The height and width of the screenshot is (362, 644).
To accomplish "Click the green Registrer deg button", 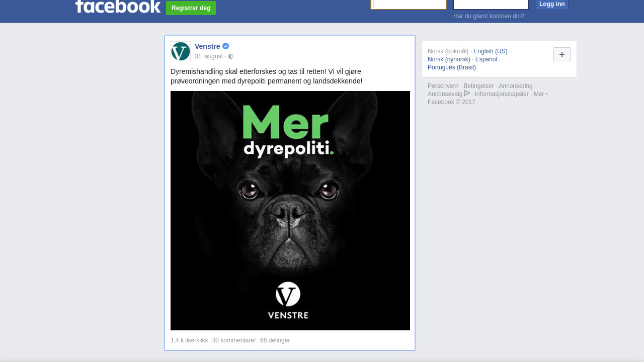I will pyautogui.click(x=191, y=8).
